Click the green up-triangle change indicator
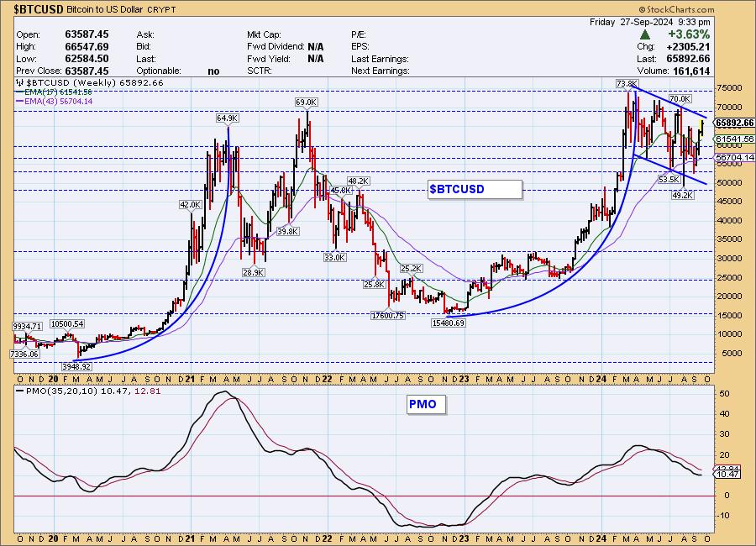This screenshot has height=546, width=756. 644,34
